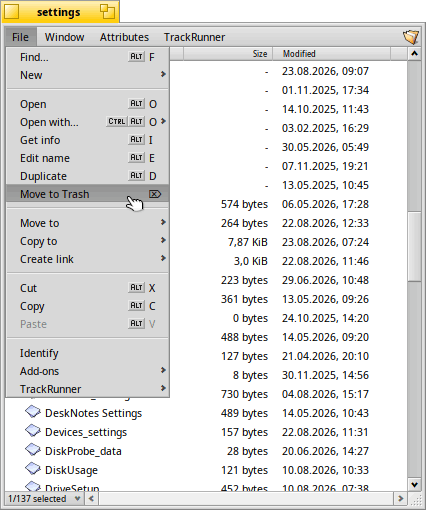Expand the Copy to submenu
Viewport: 426px width, 510px height.
point(88,241)
